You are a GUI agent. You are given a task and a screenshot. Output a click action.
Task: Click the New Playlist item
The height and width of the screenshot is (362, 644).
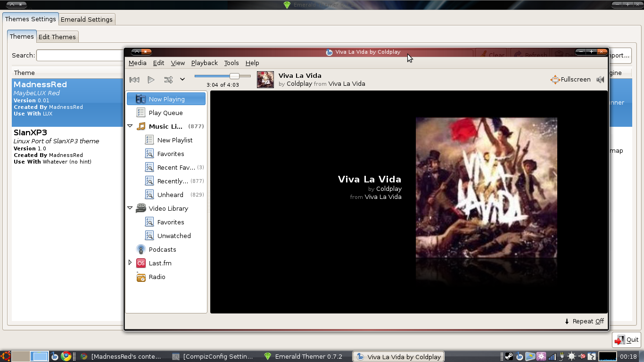(x=175, y=140)
